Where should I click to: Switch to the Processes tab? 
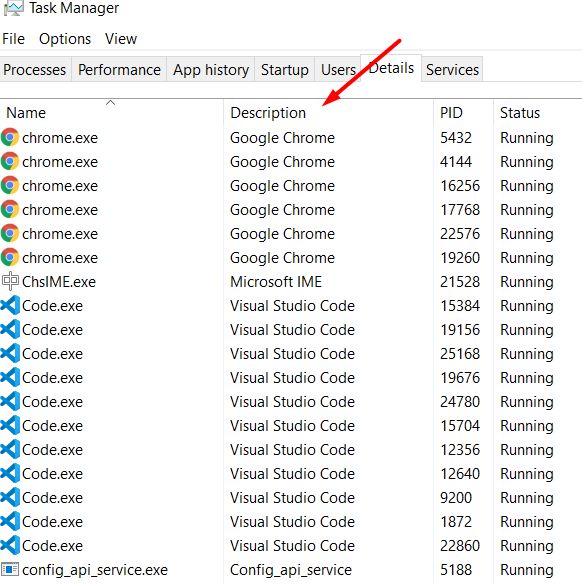point(35,70)
